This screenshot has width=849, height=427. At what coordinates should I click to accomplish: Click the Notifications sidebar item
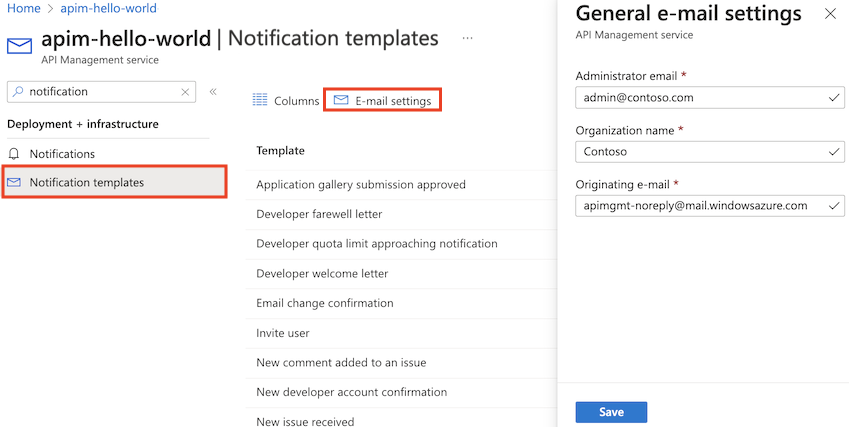pyautogui.click(x=62, y=154)
